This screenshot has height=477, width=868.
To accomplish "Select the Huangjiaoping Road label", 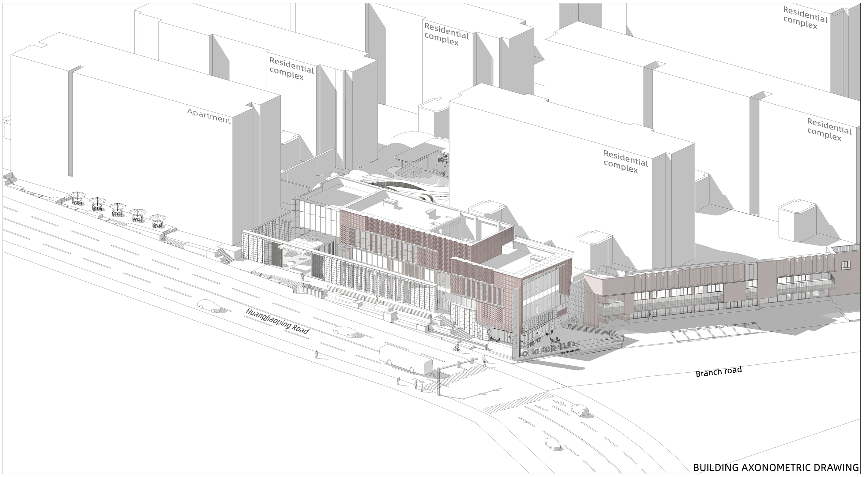I will pos(277,322).
